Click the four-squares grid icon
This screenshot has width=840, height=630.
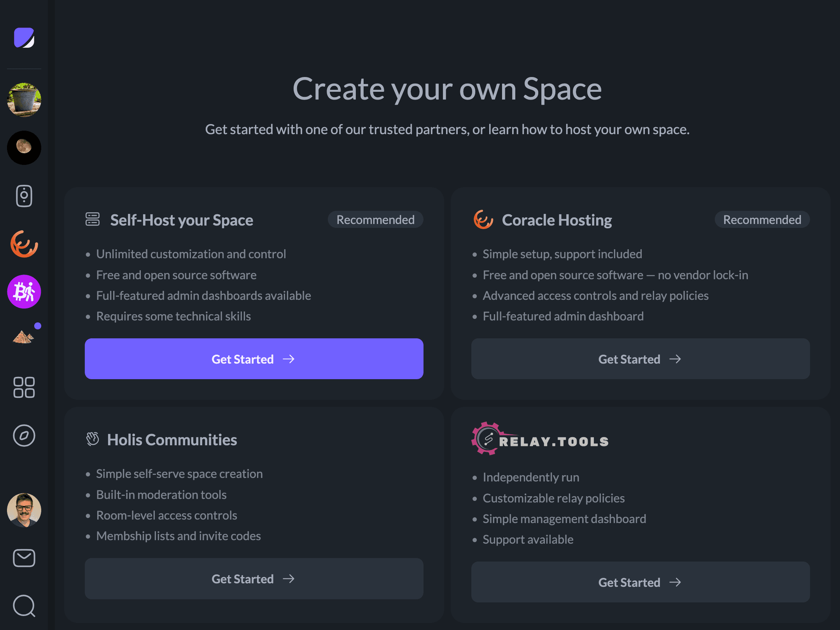[24, 387]
